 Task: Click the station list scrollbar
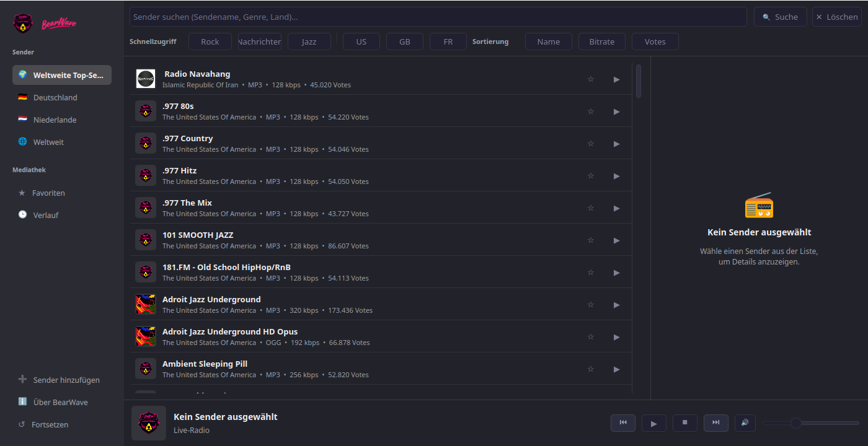point(639,81)
